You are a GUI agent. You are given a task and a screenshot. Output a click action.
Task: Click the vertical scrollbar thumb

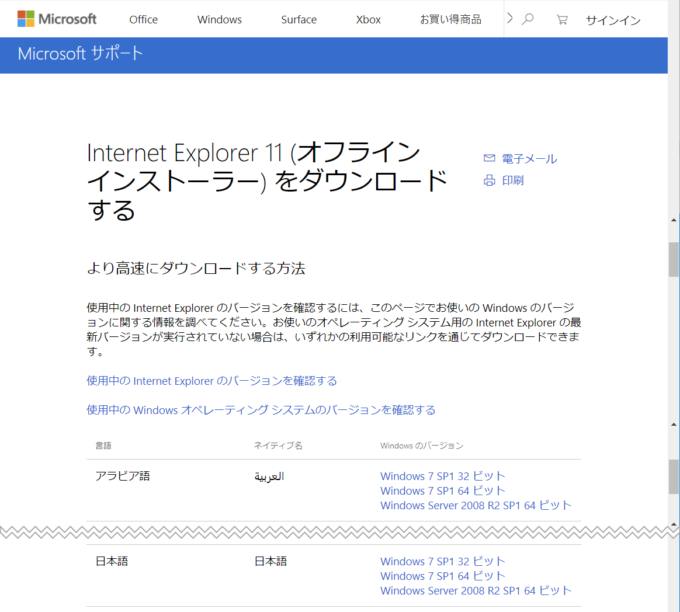(673, 258)
